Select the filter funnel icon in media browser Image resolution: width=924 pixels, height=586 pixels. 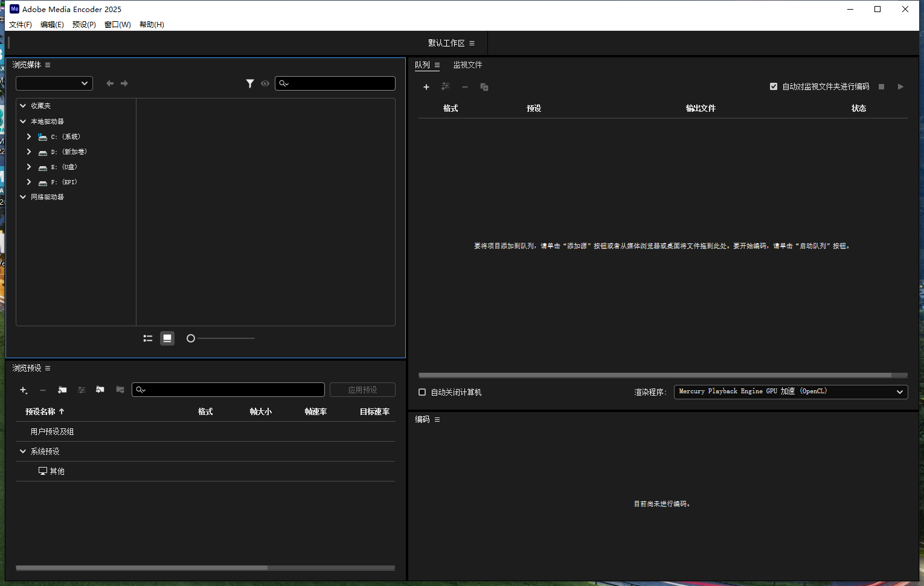click(x=250, y=83)
